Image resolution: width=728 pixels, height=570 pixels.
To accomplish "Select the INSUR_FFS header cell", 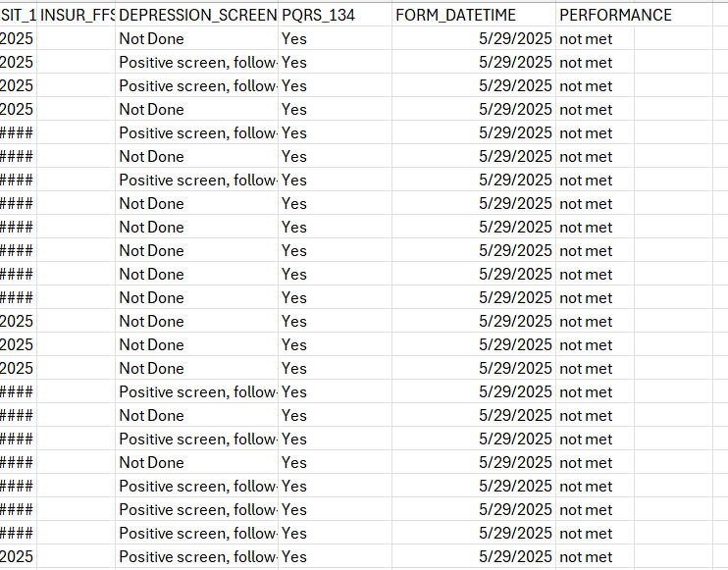I will pyautogui.click(x=76, y=16).
